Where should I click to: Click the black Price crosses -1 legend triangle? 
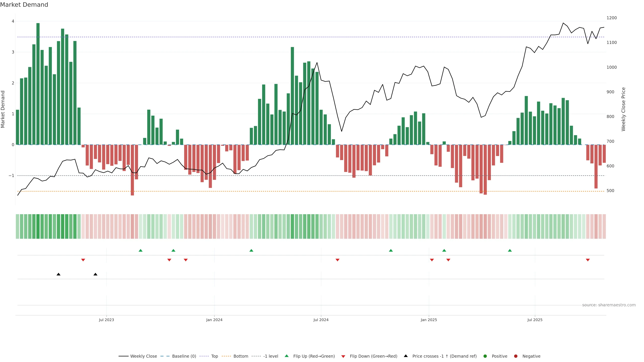(406, 356)
